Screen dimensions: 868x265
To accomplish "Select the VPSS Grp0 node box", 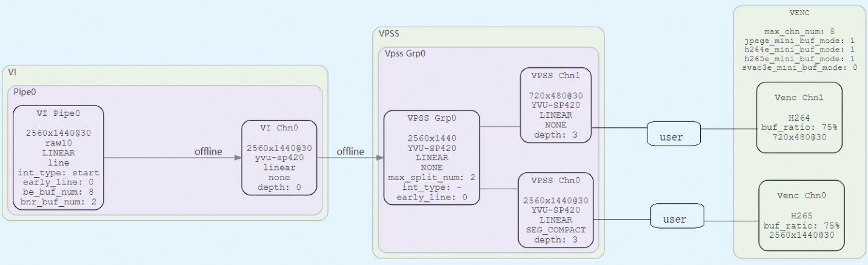I will click(432, 158).
